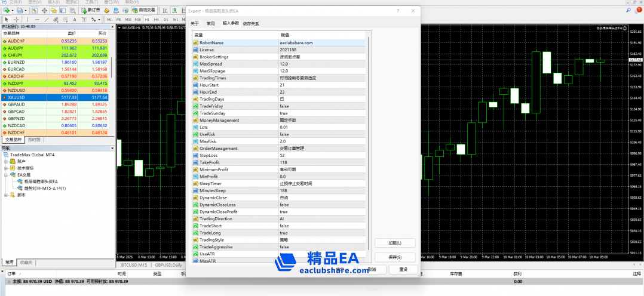
Task: Expand the 账户 (Accounts) tree node
Action: point(6,161)
